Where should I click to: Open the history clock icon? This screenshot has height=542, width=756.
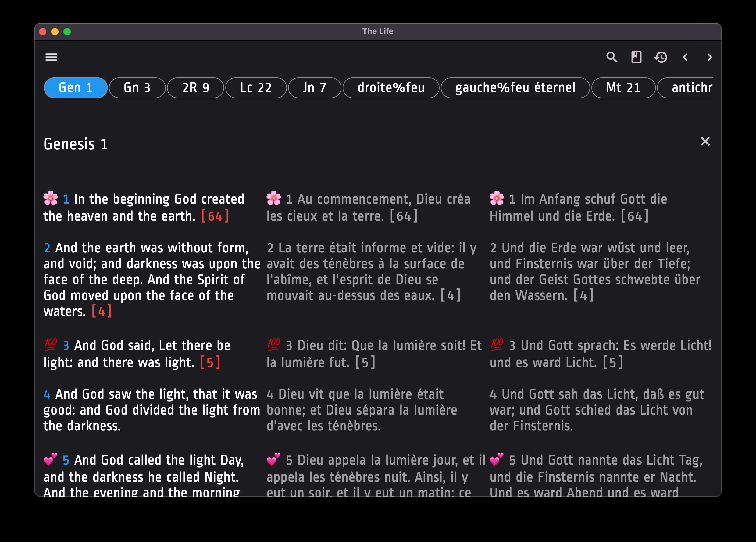661,57
